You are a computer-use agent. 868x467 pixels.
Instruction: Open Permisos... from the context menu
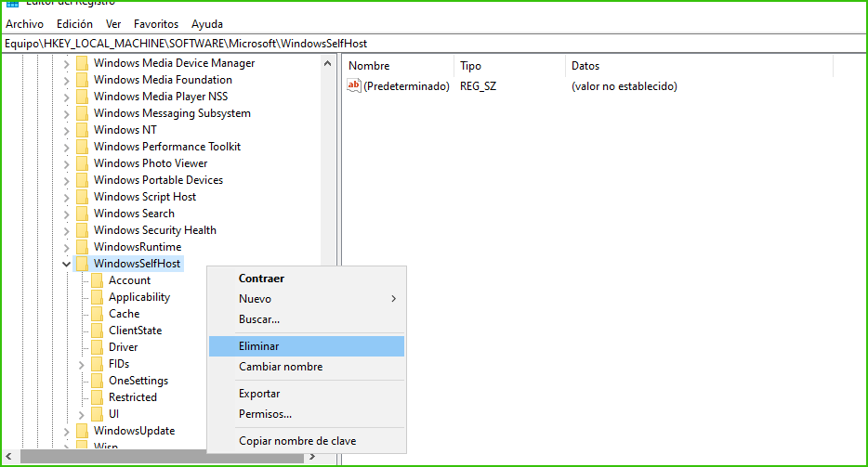307,414
